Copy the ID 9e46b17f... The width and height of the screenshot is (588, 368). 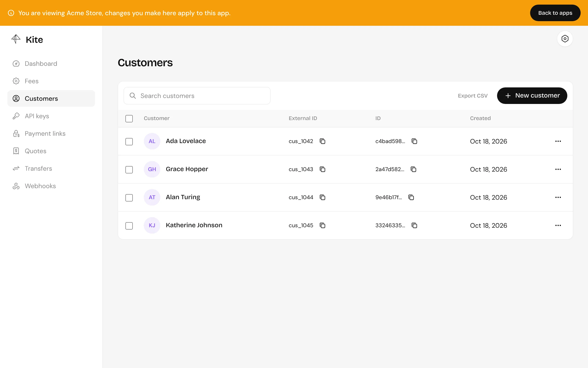tap(411, 197)
